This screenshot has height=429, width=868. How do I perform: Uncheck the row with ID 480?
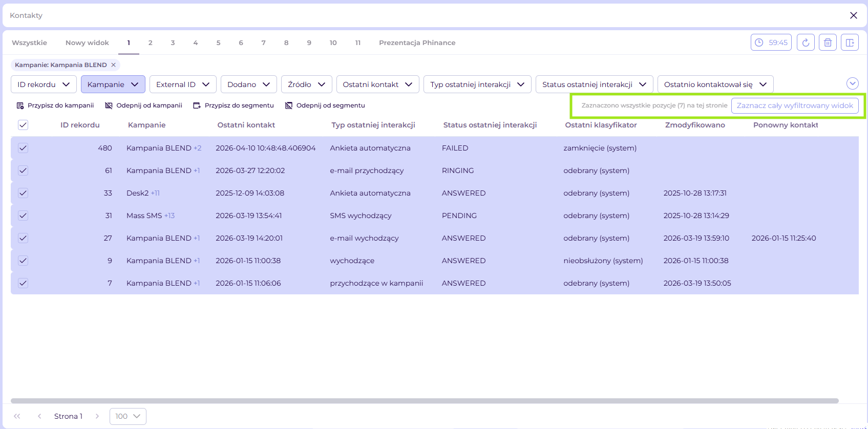point(23,148)
